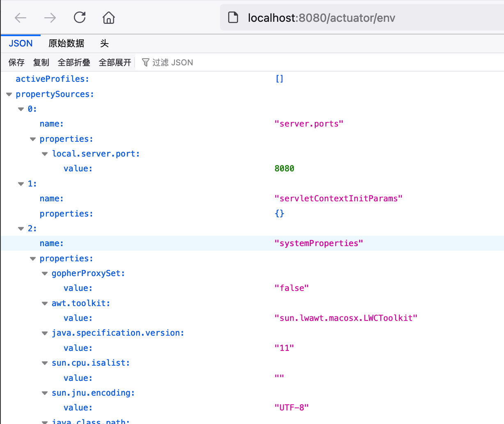Select the propertySources key label
This screenshot has height=424, width=504.
[55, 94]
